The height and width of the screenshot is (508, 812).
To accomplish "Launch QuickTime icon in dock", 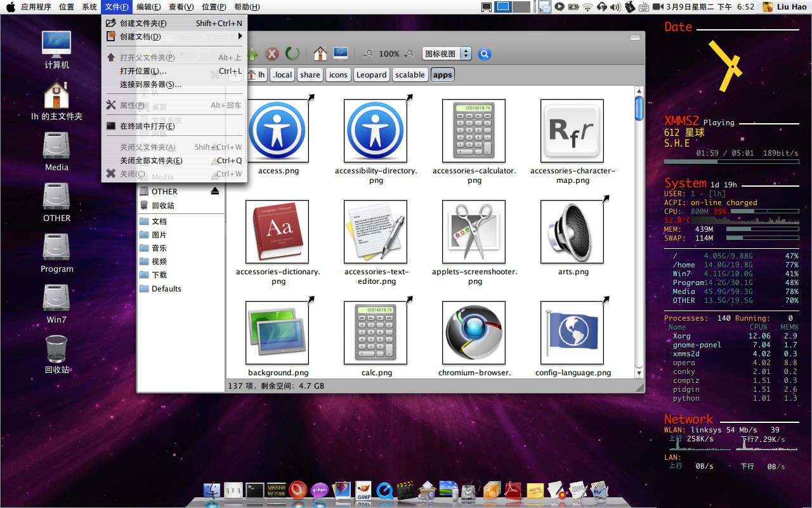I will [x=384, y=490].
